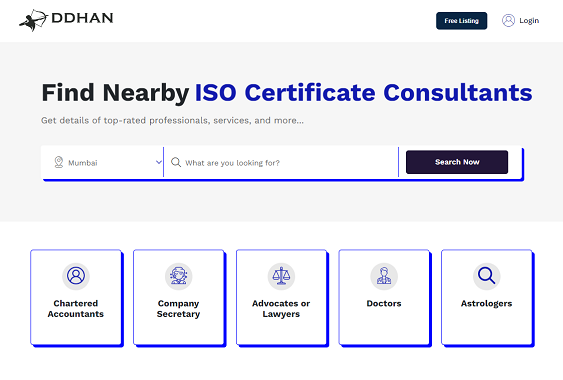Viewport: 563px width, 380px height.
Task: Click the magnifier icon in search field
Action: point(176,162)
